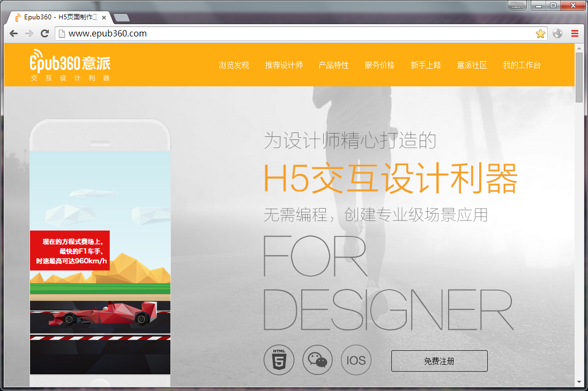Click the red 现在的方程式赛场上 caption box

coord(70,250)
